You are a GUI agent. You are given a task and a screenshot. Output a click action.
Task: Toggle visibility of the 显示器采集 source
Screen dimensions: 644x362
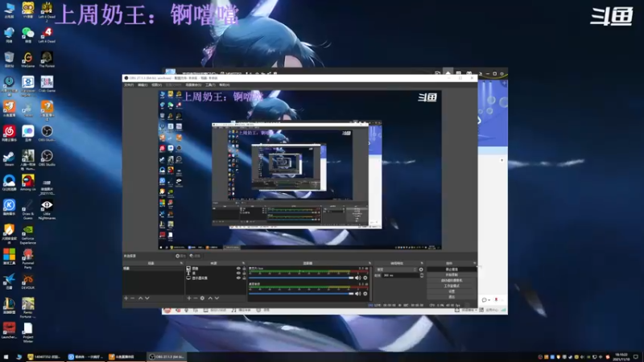[238, 278]
